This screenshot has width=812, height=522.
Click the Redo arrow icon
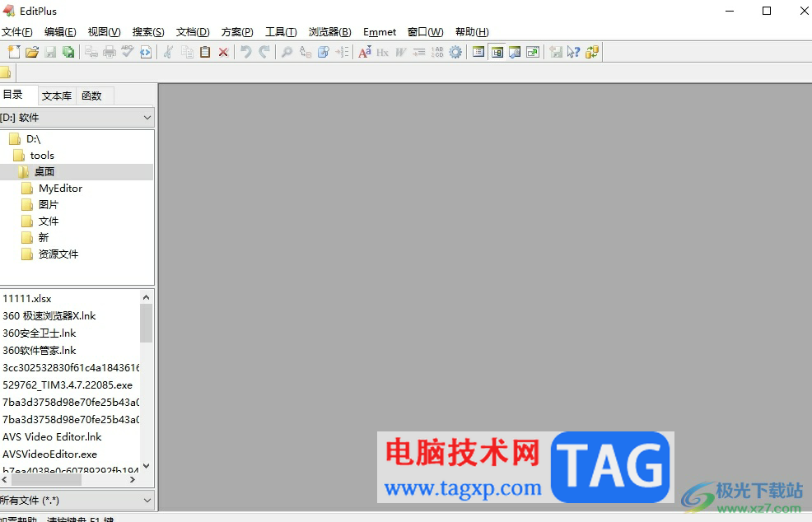(x=264, y=52)
